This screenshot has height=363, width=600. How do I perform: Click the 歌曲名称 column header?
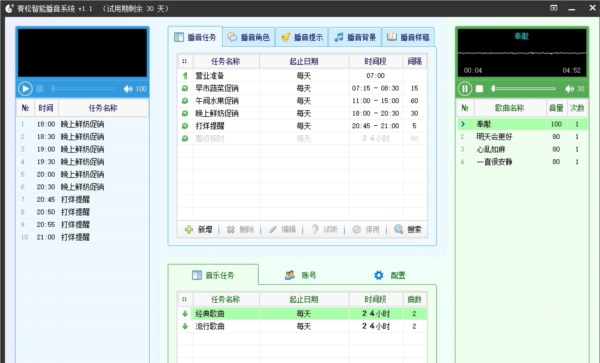pyautogui.click(x=510, y=108)
